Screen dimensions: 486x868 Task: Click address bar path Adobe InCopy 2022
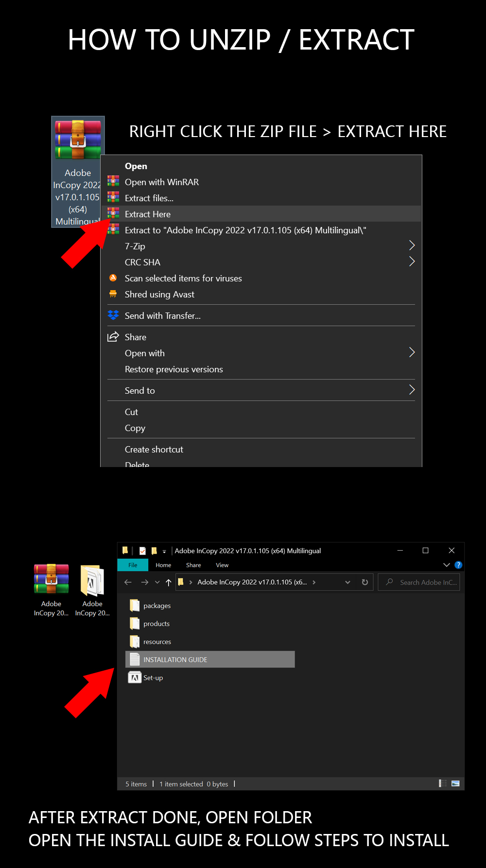pyautogui.click(x=252, y=582)
